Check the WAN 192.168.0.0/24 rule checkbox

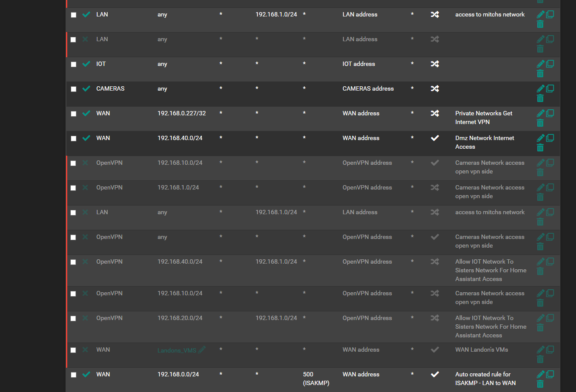[x=73, y=375]
